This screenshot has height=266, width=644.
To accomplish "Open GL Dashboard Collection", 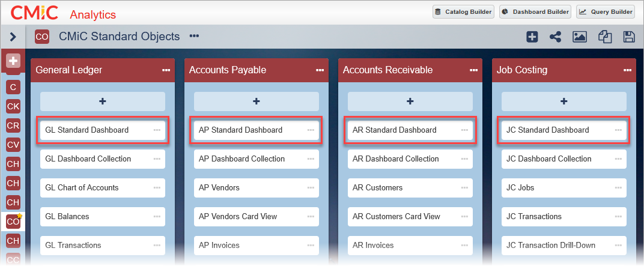I will click(x=103, y=159).
